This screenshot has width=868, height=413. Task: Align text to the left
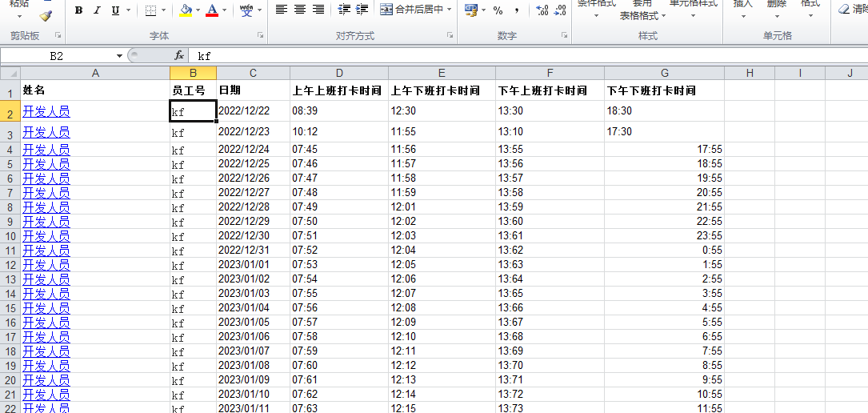tap(282, 10)
